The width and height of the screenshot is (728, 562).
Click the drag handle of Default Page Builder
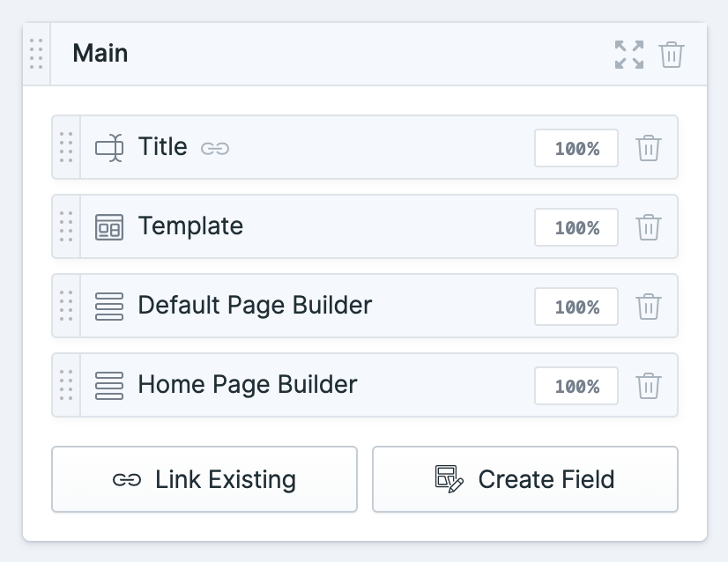click(65, 306)
